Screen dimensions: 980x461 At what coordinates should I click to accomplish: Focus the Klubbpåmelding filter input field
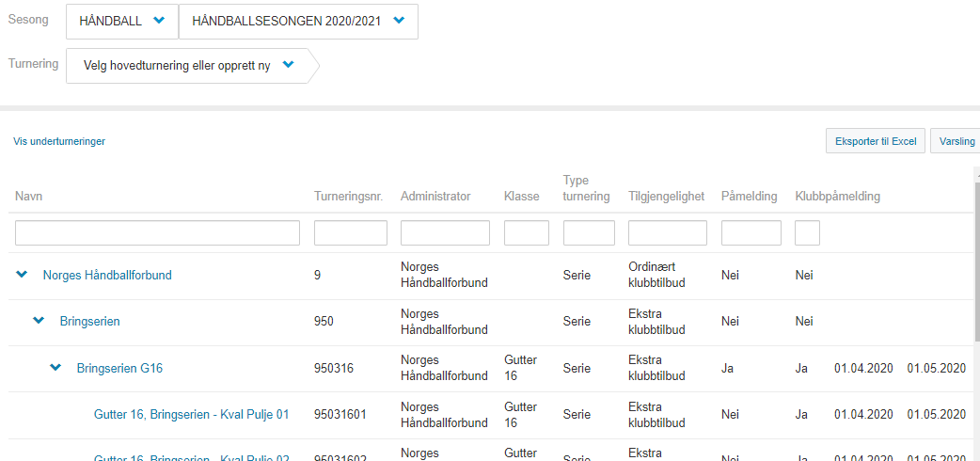tap(808, 232)
